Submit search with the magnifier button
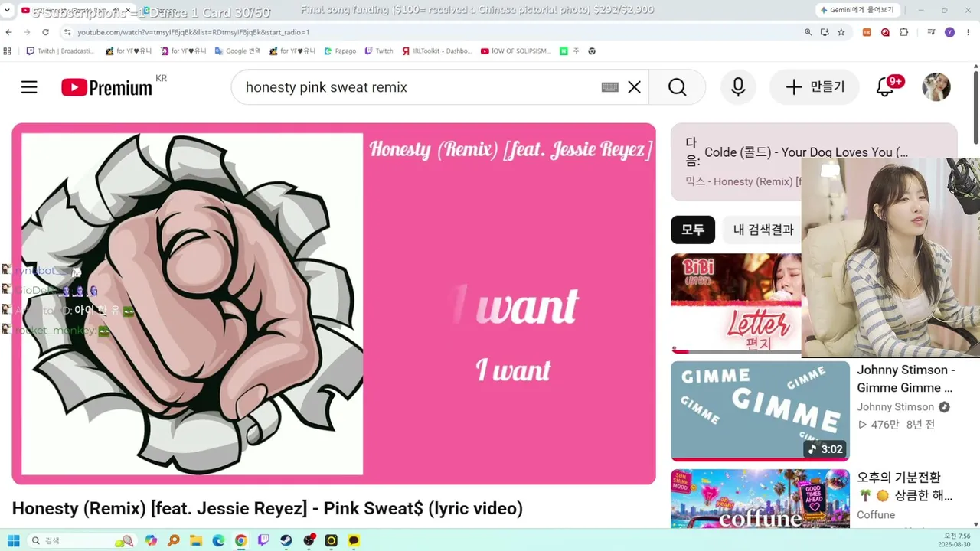Image resolution: width=980 pixels, height=551 pixels. point(677,87)
